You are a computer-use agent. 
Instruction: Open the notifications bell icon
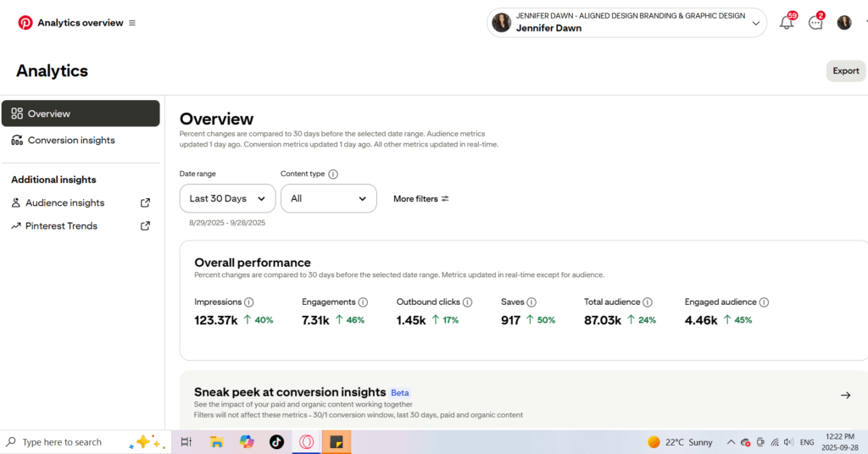[x=787, y=23]
